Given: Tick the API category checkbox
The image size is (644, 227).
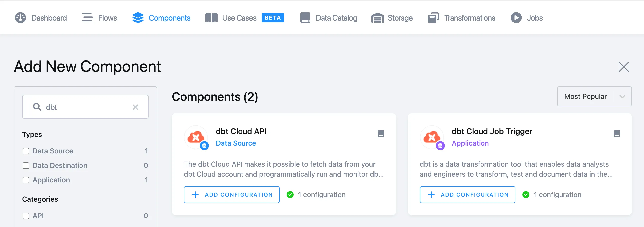Looking at the screenshot, I should (x=26, y=216).
